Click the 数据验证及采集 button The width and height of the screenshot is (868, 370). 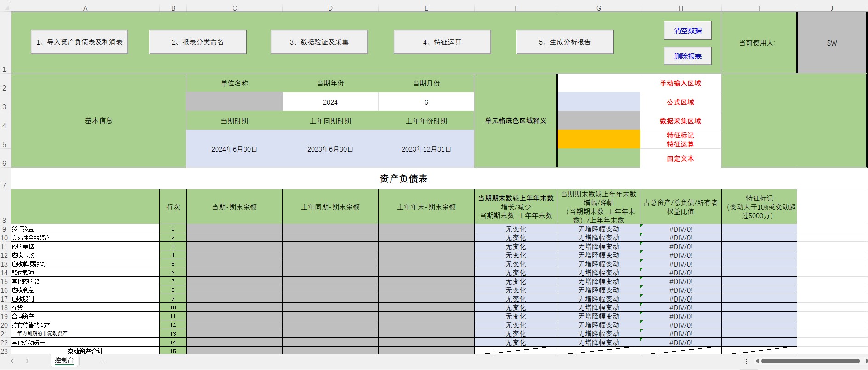(x=319, y=42)
